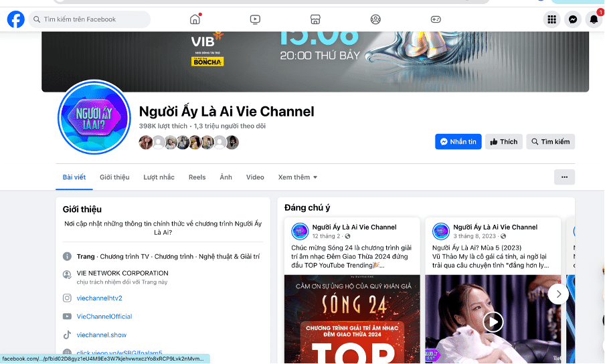
Task: Click the Đáng chú ý section heading
Action: click(x=307, y=208)
